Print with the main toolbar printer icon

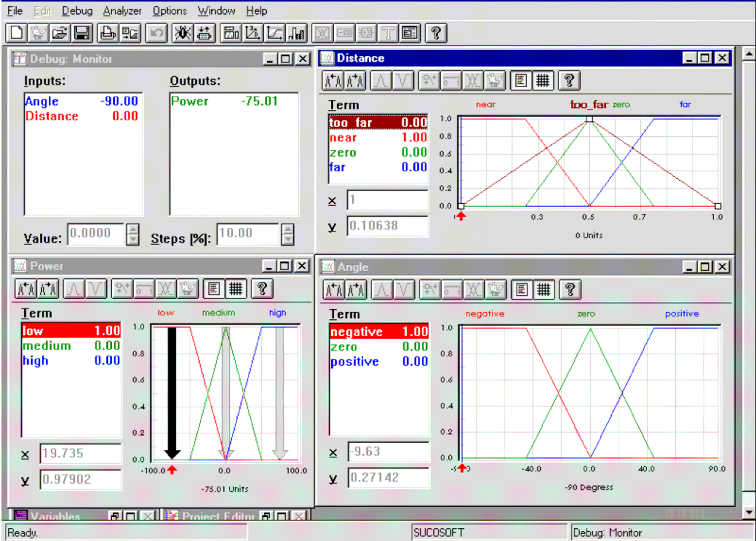[108, 33]
